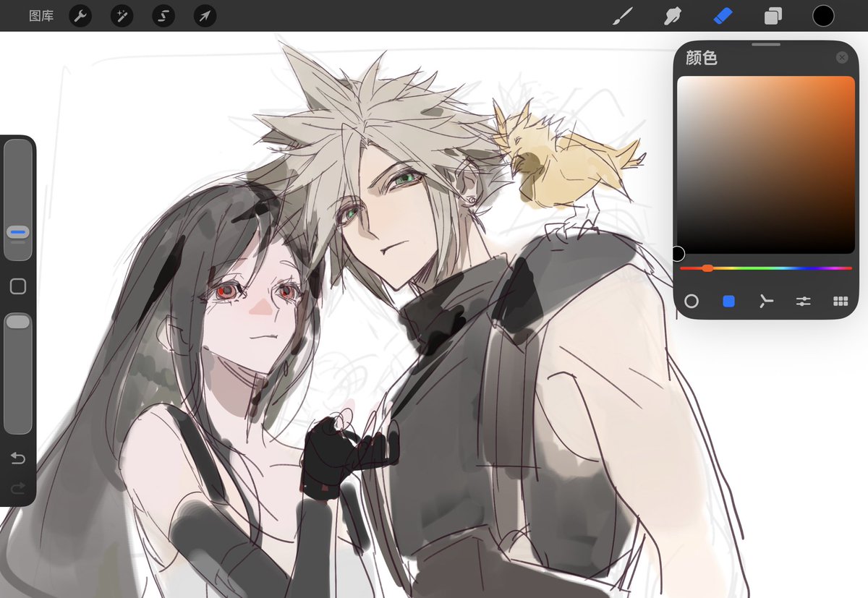The width and height of the screenshot is (868, 598).
Task: Open the Layers panel
Action: tap(773, 16)
